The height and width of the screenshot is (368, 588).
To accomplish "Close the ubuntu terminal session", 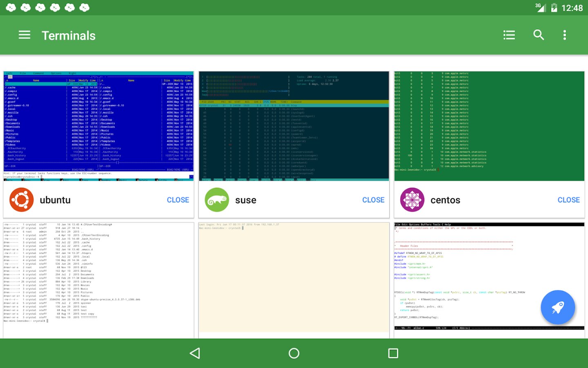I will 178,200.
